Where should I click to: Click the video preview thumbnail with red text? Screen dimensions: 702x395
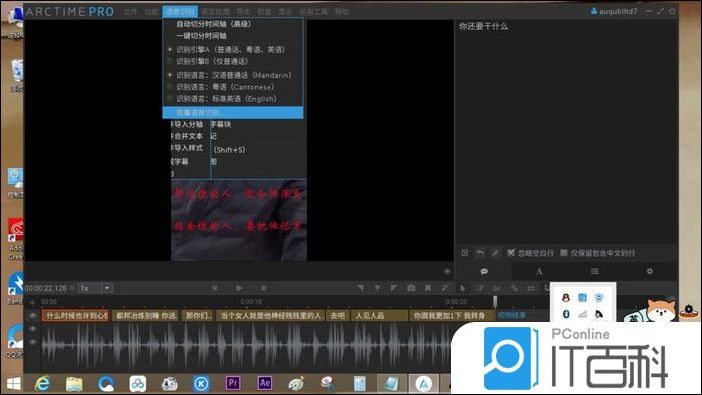[239, 219]
